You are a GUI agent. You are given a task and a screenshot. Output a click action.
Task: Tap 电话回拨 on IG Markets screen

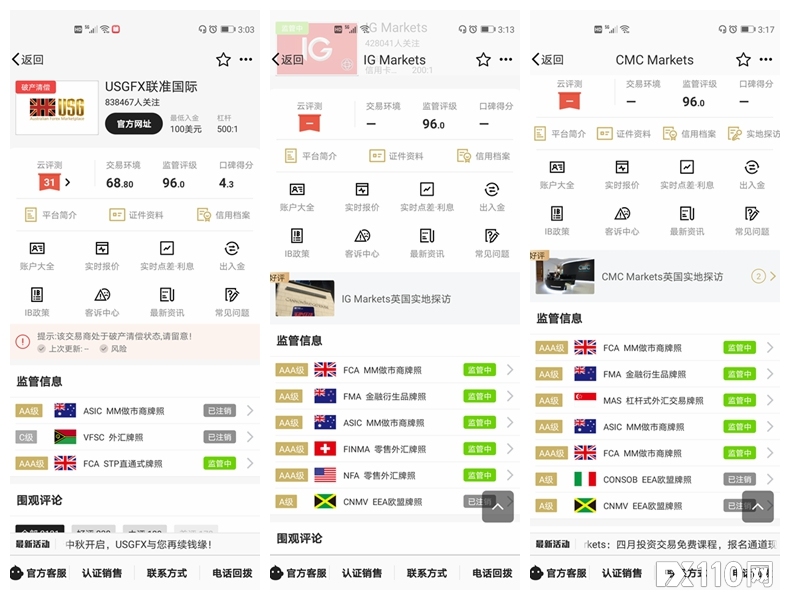(492, 573)
